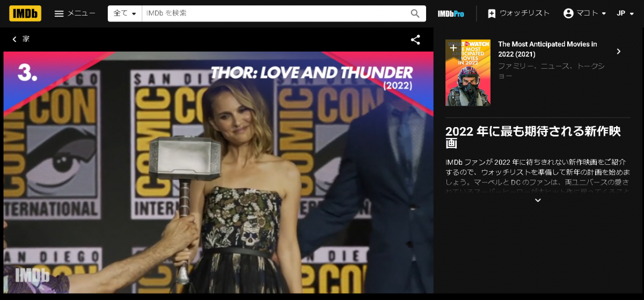This screenshot has width=644, height=300.
Task: Open the JP language selector
Action: click(x=625, y=13)
